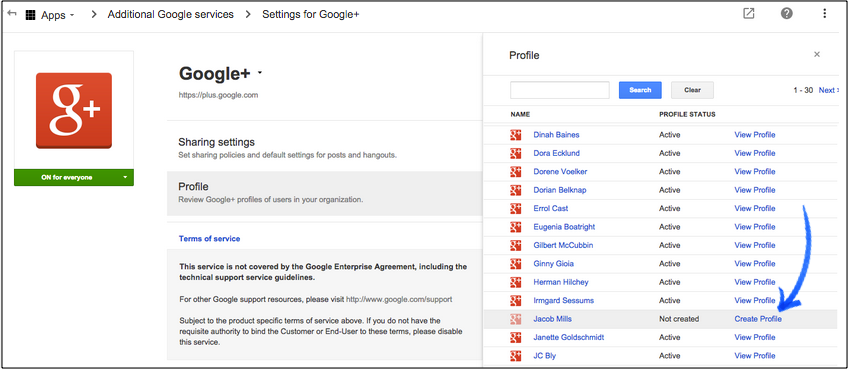Open the Apps grid icon

pos(30,15)
